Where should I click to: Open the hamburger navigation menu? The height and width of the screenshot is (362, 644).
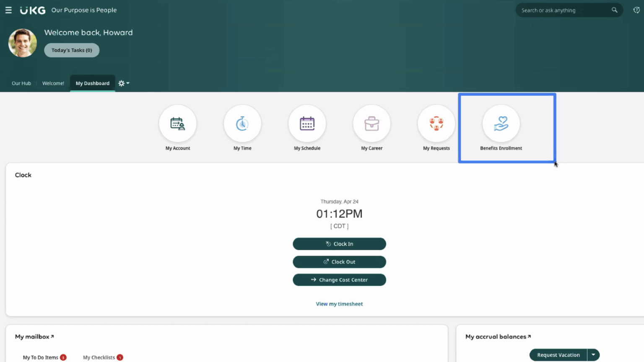tap(8, 10)
